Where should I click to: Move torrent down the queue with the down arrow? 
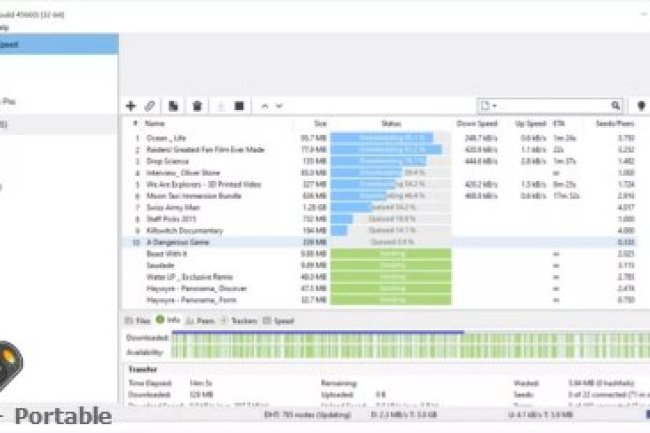pos(279,105)
